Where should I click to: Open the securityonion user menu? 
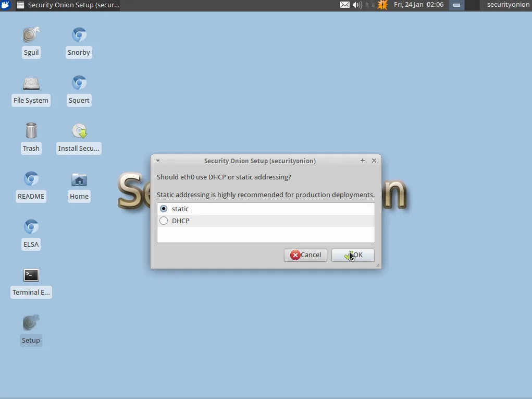[508, 5]
